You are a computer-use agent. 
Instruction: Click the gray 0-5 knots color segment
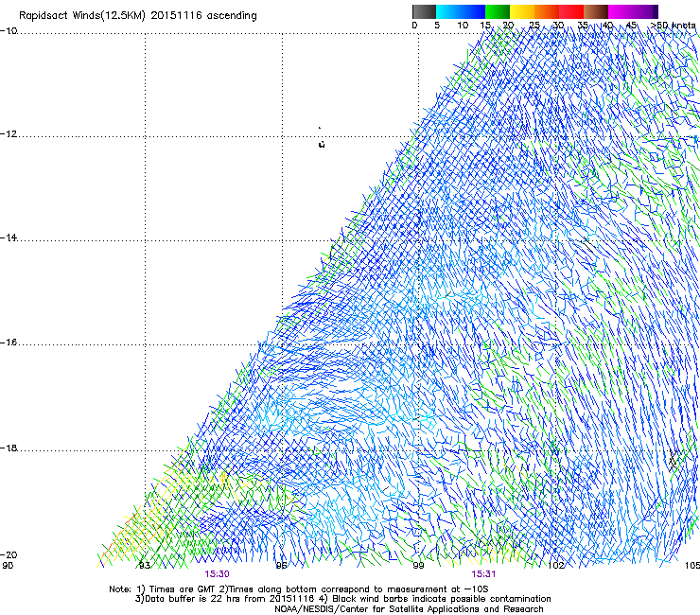[x=424, y=11]
